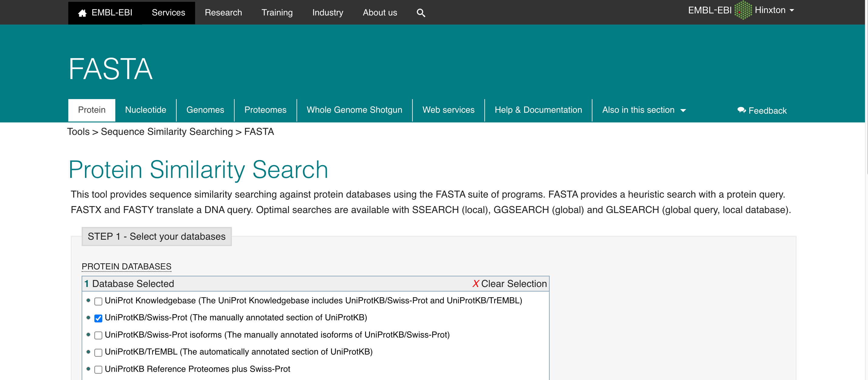The image size is (868, 380).
Task: Click the magnifier search icon in top bar
Action: coord(421,13)
